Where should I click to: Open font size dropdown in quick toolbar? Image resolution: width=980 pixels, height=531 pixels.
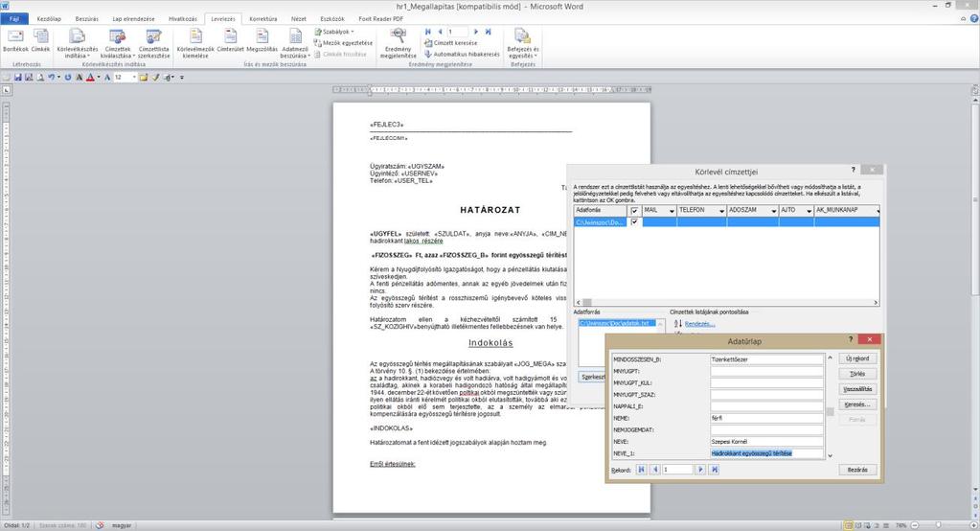[x=134, y=78]
